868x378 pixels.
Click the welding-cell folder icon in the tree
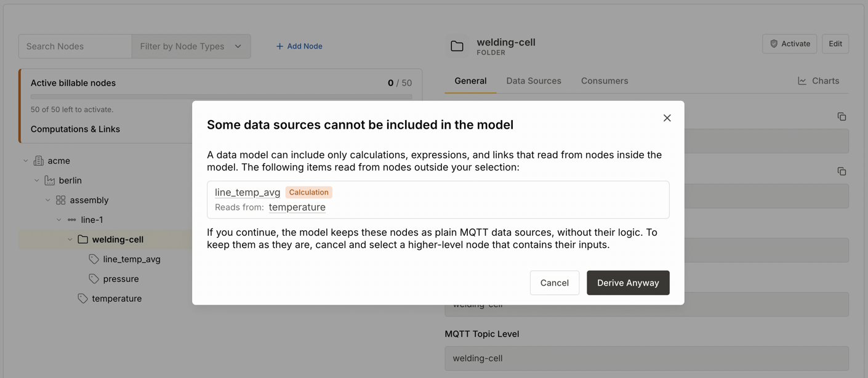[83, 239]
